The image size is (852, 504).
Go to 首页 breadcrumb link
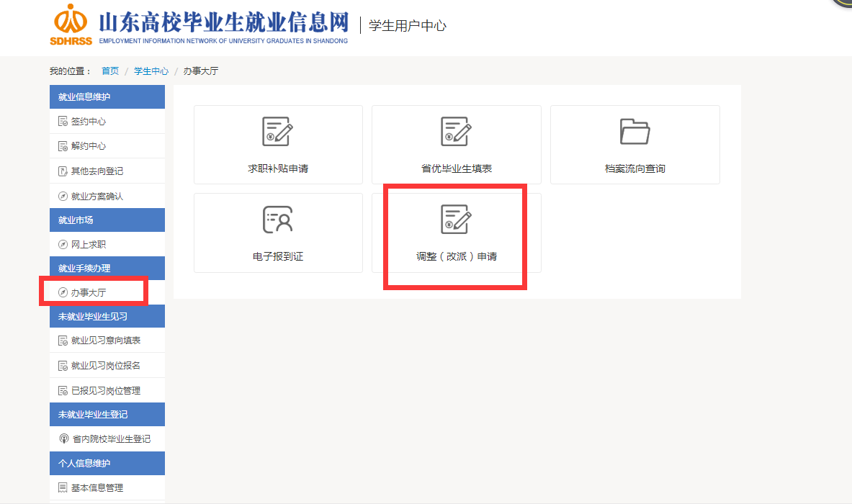click(x=110, y=71)
